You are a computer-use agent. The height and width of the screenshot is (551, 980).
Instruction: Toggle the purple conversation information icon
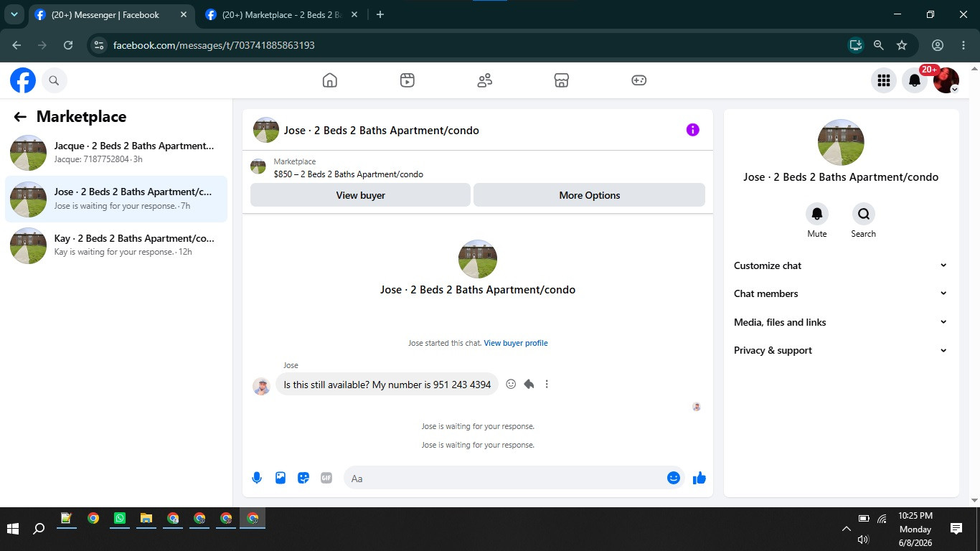pyautogui.click(x=692, y=130)
